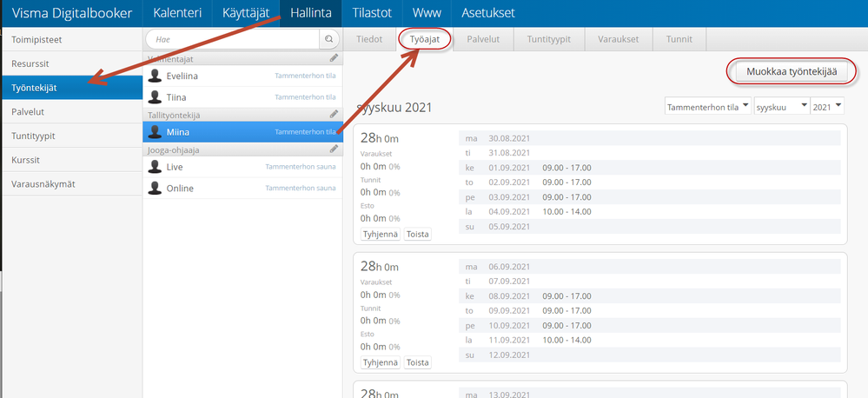Click the Jooga-ohjaaja group header

(242, 149)
